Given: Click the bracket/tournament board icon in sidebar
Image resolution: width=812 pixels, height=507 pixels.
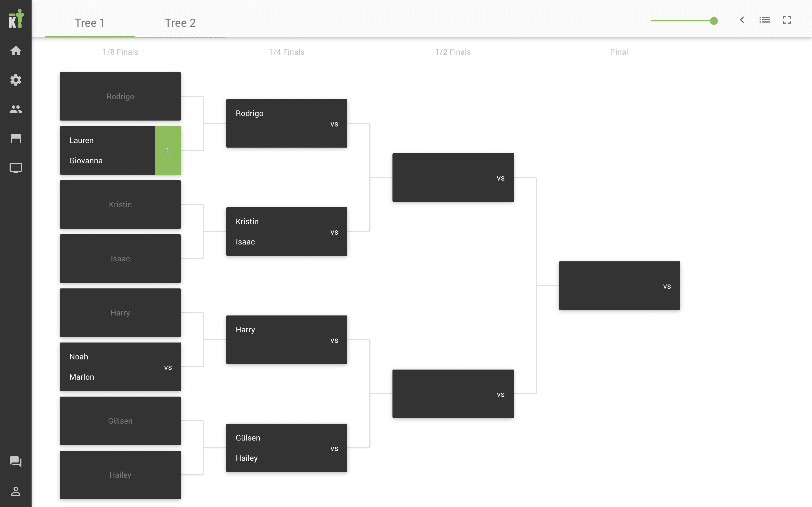Looking at the screenshot, I should pos(16,138).
